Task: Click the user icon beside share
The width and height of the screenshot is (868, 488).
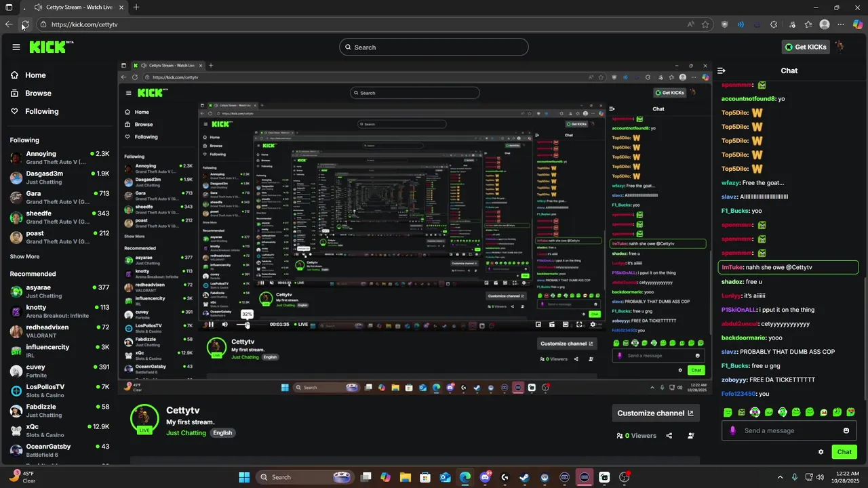Action: click(691, 436)
